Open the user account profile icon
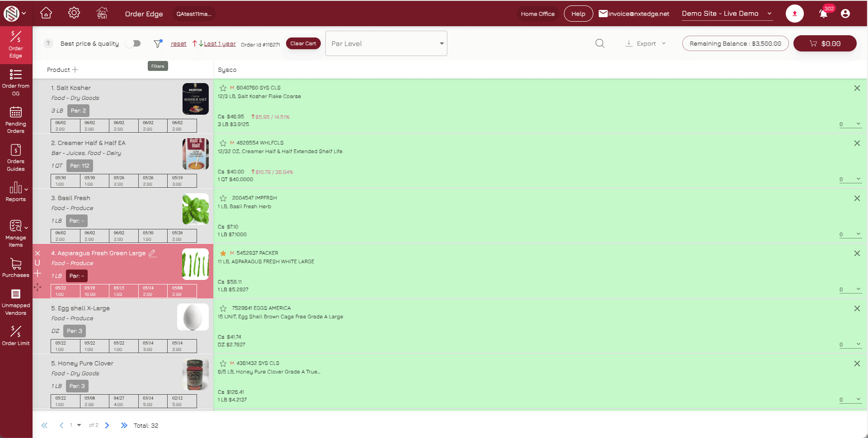This screenshot has height=438, width=868. [x=845, y=14]
